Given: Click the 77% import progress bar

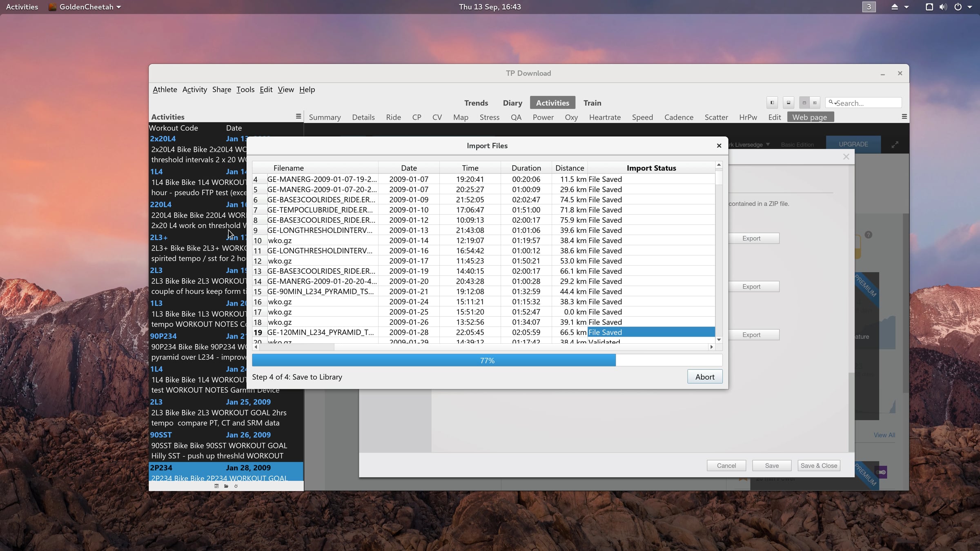Looking at the screenshot, I should click(x=487, y=360).
